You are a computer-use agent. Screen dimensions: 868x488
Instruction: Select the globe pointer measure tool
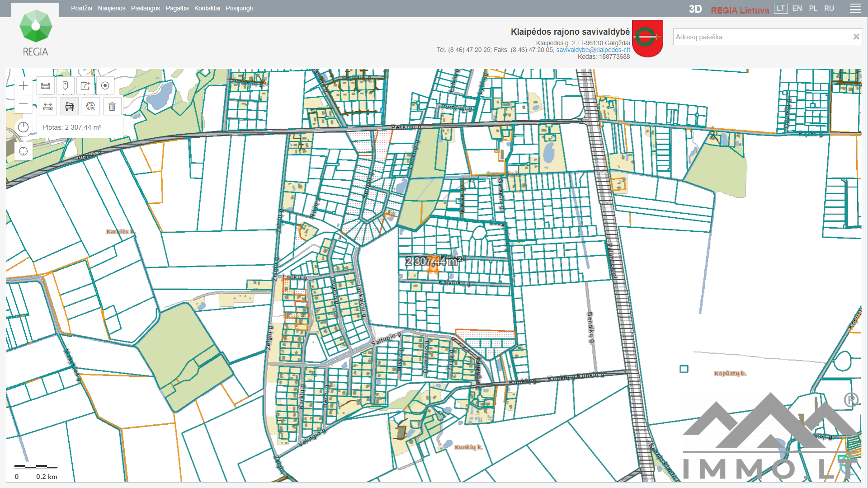click(91, 106)
